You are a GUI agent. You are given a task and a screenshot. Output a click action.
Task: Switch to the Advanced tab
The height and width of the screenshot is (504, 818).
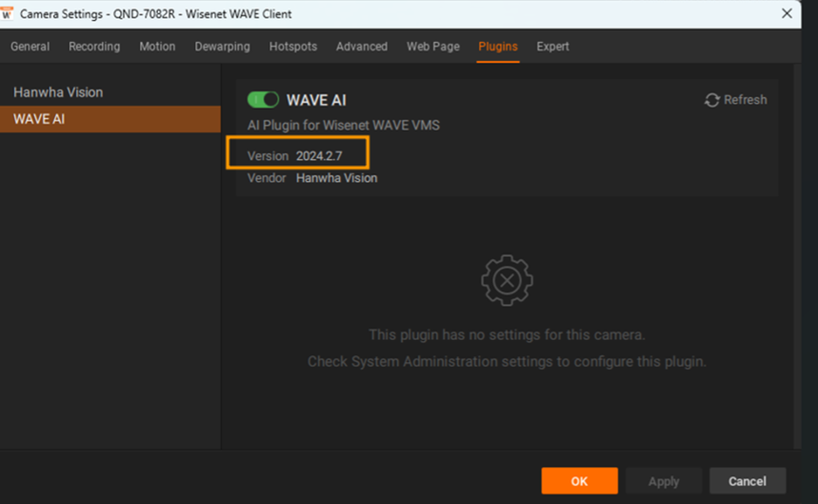tap(362, 46)
